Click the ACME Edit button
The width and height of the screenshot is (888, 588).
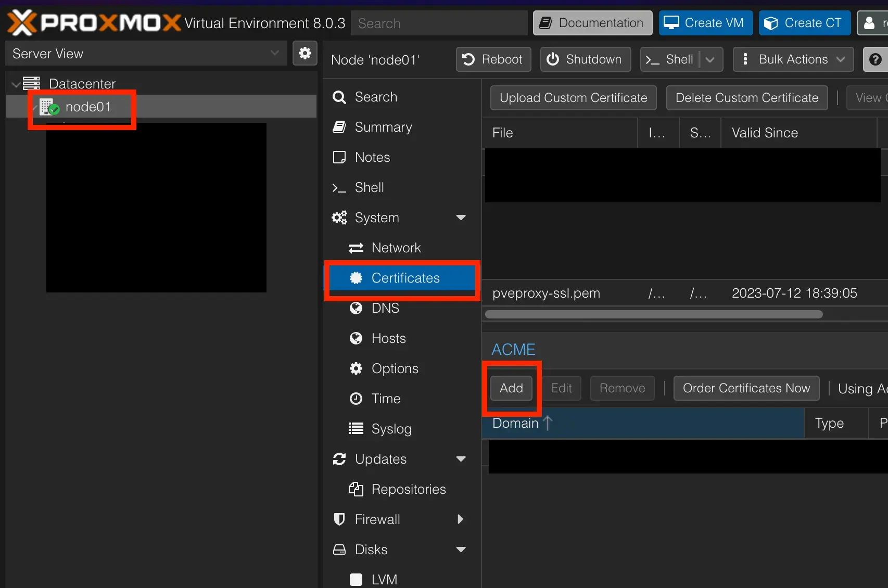point(561,388)
